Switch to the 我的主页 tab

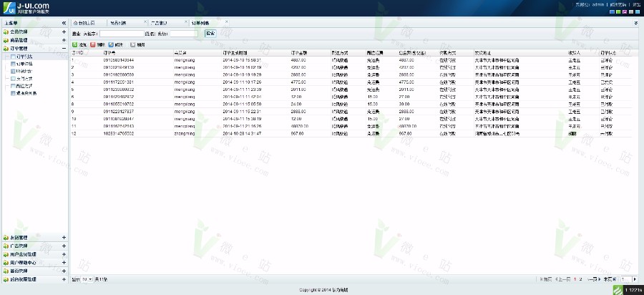(88, 23)
